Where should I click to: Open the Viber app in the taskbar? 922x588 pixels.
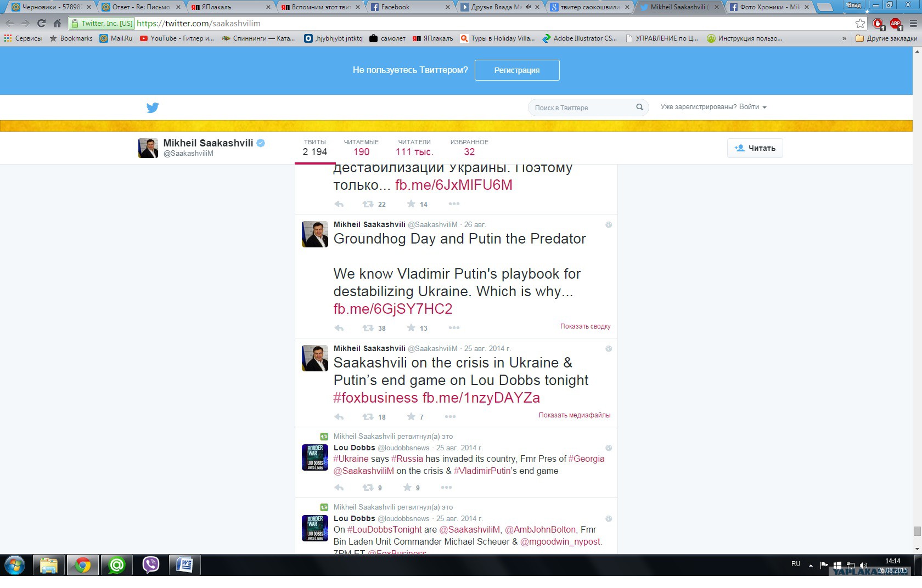[150, 565]
